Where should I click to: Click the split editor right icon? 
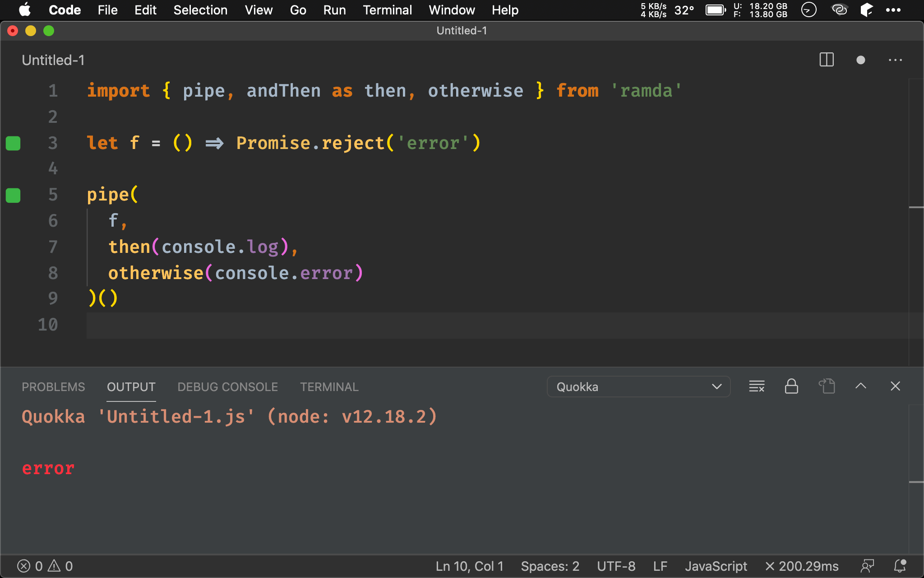(x=827, y=60)
